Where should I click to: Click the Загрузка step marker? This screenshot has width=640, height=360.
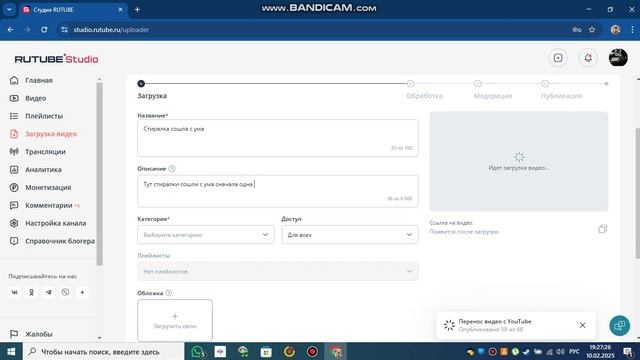click(141, 84)
